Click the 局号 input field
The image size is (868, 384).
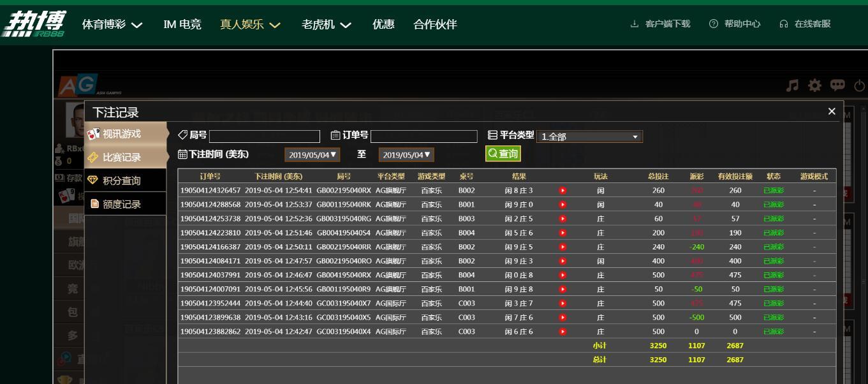click(265, 137)
